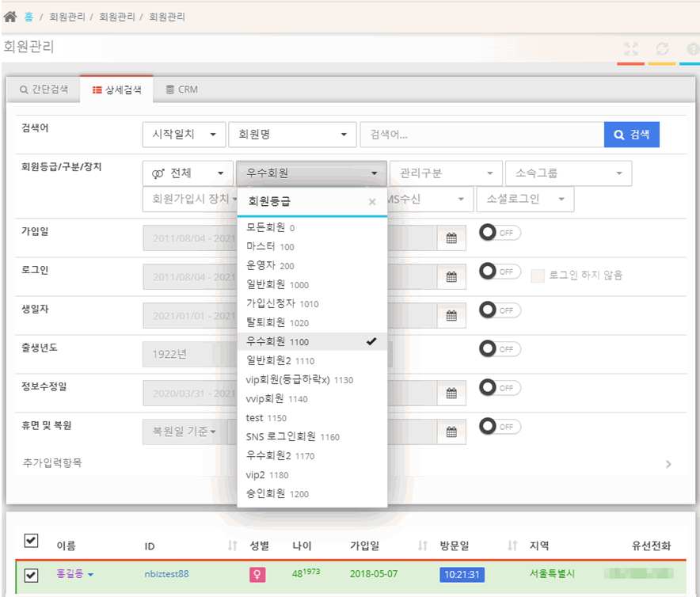Click the fullscreen expand icon

click(x=631, y=48)
